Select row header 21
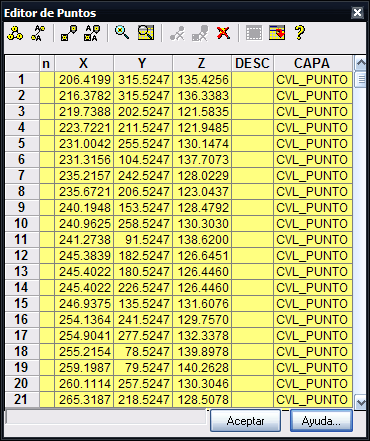 tap(22, 399)
